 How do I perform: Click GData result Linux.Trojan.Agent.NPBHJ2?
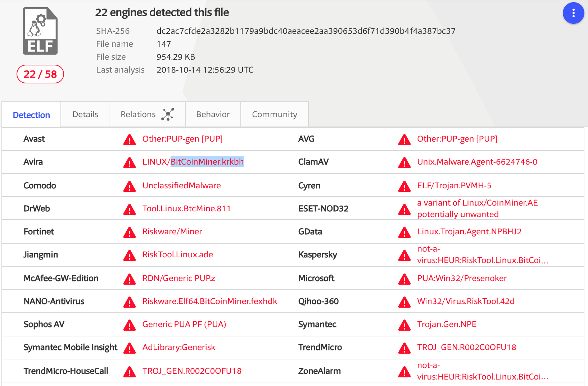[469, 231]
